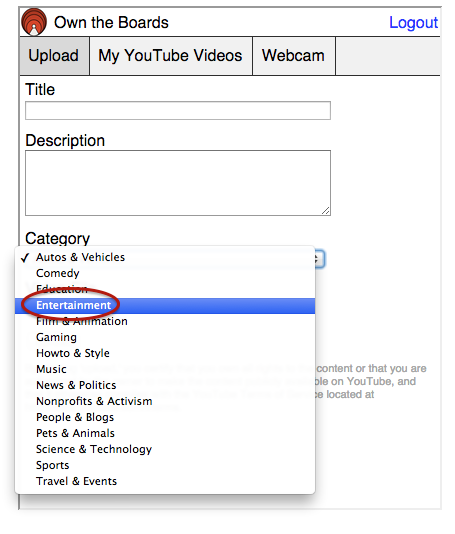Switch to My YouTube Videos tab
The height and width of the screenshot is (534, 455).
171,56
